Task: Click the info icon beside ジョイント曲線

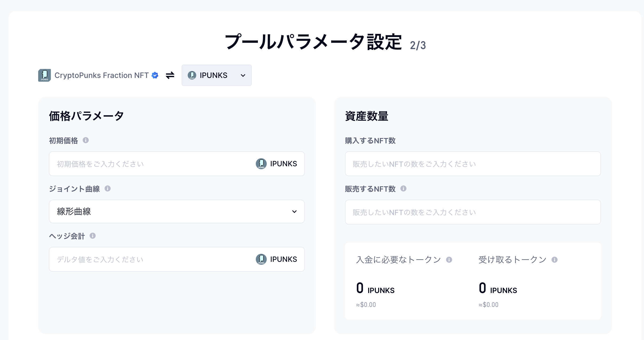Action: pyautogui.click(x=108, y=188)
